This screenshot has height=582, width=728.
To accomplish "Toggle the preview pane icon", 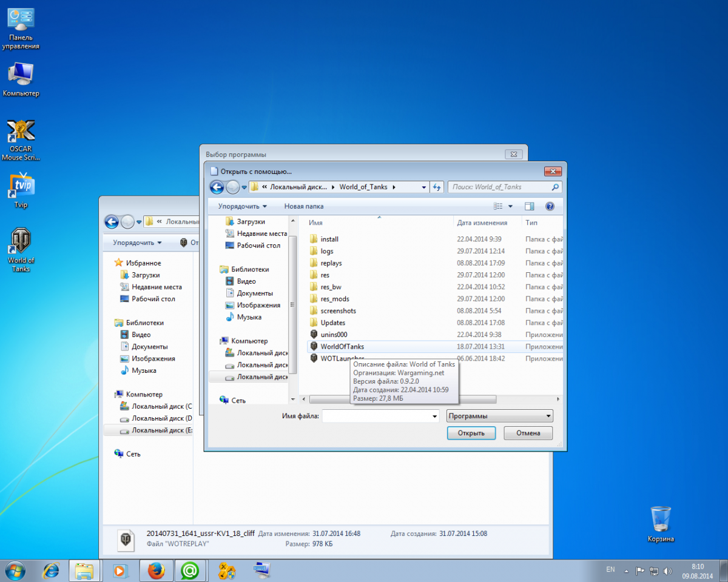I will pos(529,206).
